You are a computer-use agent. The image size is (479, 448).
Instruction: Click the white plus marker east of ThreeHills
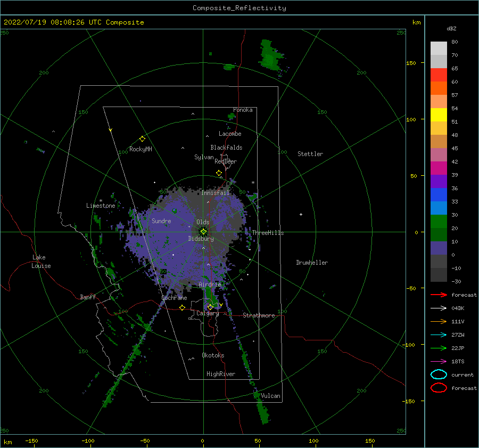coord(301,214)
